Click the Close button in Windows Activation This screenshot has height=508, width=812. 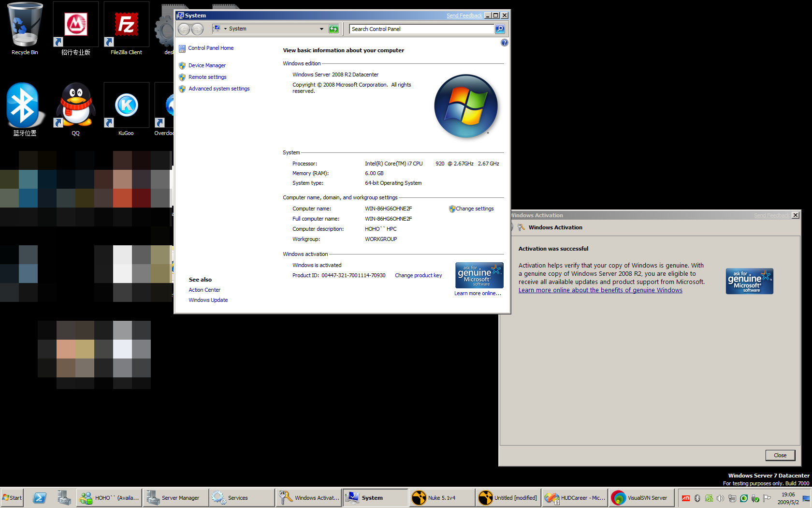pyautogui.click(x=780, y=455)
